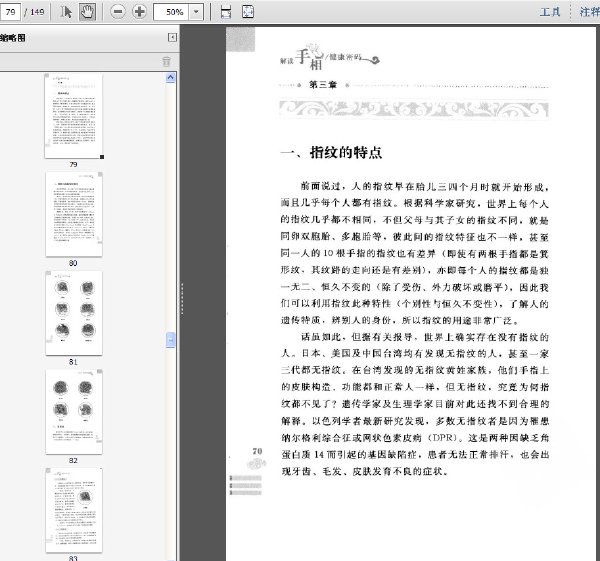
Task: Activate the hand pan tool
Action: click(87, 12)
